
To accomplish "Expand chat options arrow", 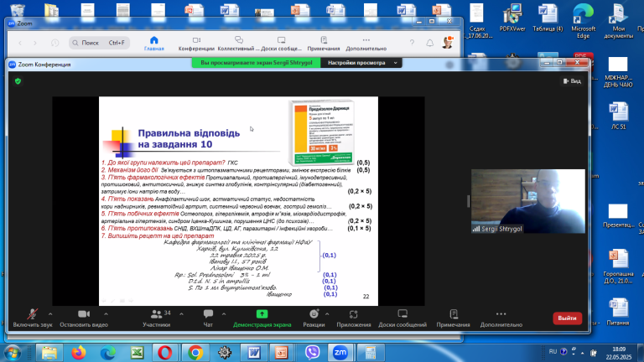I will point(224,314).
